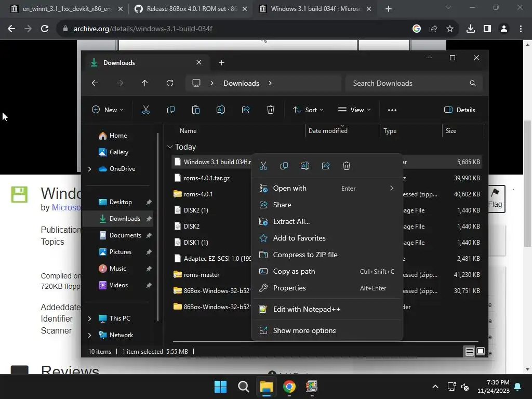Viewport: 532px width, 399px height.
Task: Open Chrome side panel icon
Action: (487, 29)
